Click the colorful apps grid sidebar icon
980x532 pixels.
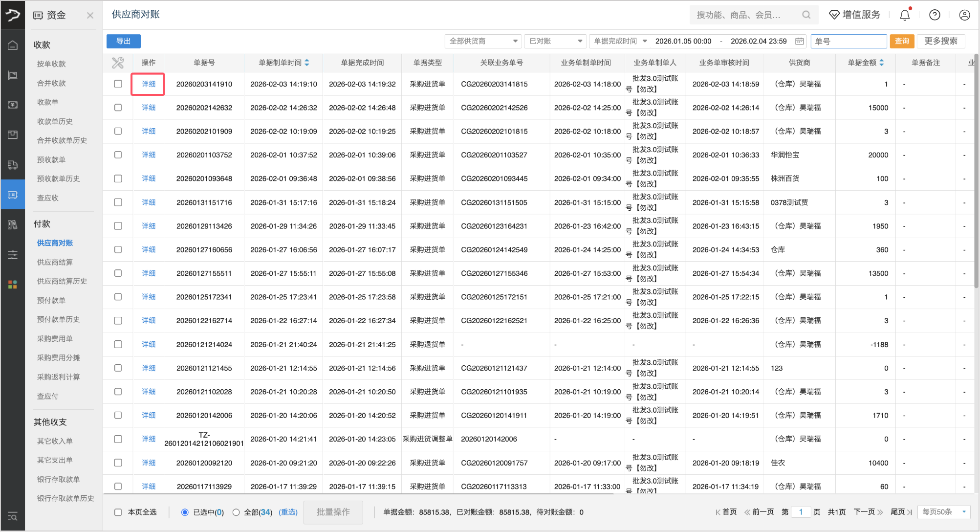tap(13, 285)
